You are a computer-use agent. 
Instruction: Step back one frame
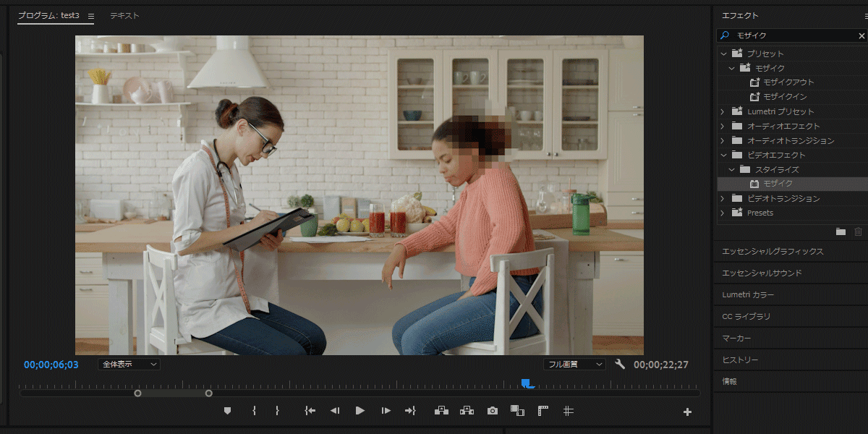(335, 411)
